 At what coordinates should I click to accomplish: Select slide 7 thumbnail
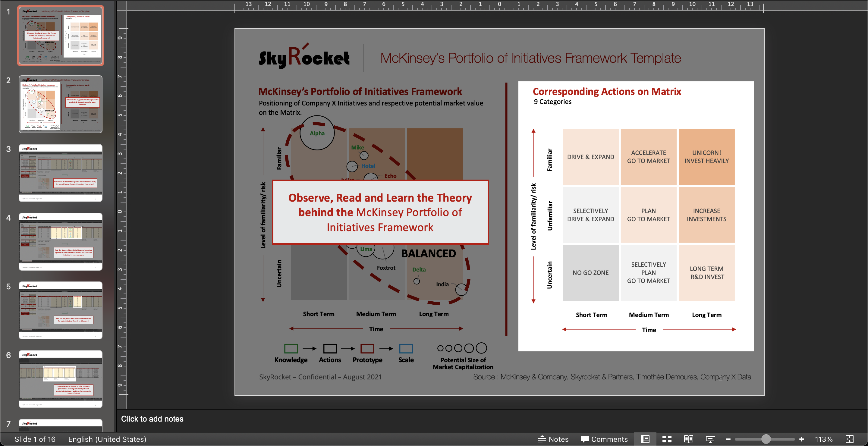61,426
